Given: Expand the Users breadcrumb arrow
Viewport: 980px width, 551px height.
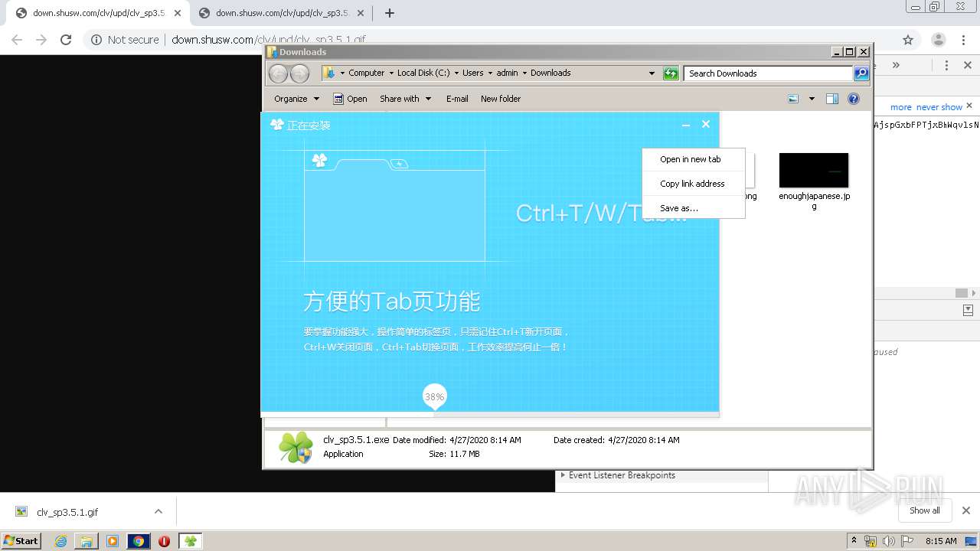Looking at the screenshot, I should [489, 73].
